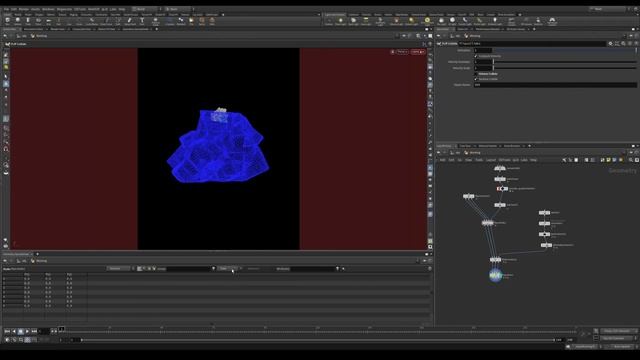Image resolution: width=640 pixels, height=360 pixels.
Task: Select the Font shelf tool
Action: [x=142, y=21]
